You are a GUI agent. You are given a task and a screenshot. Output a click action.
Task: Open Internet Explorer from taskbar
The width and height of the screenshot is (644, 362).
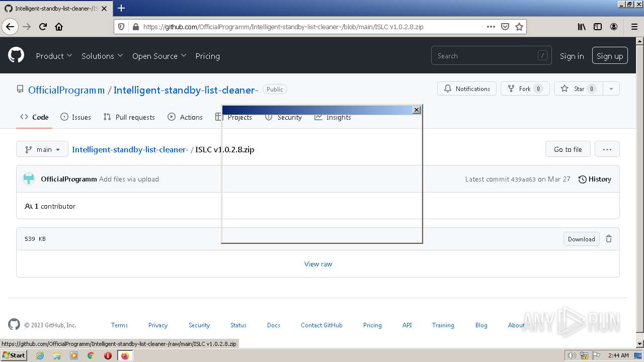40,355
